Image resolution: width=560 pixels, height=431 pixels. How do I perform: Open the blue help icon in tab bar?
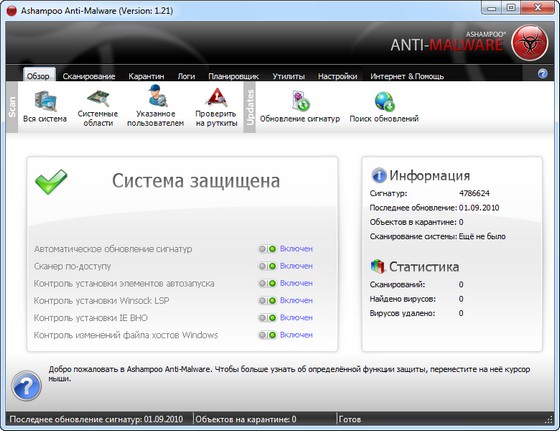(x=542, y=74)
